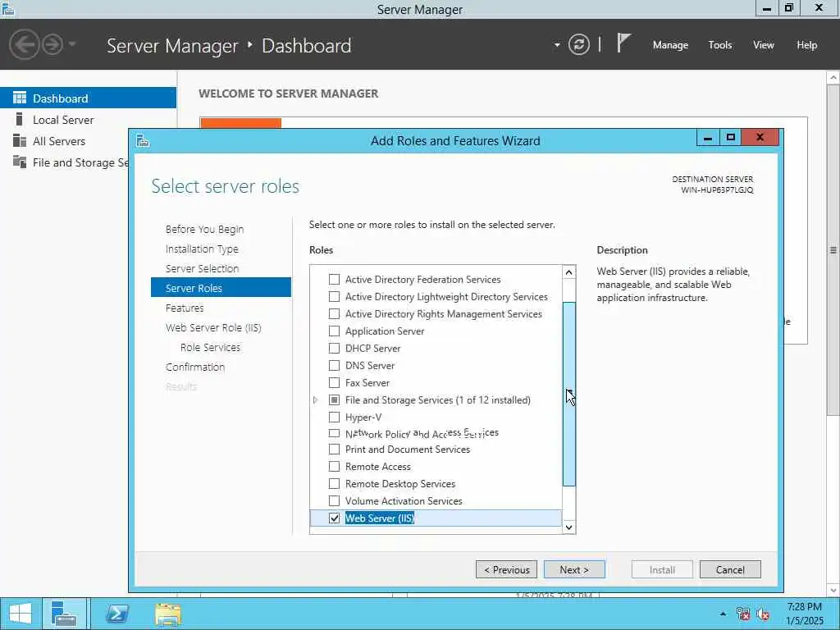Viewport: 840px width, 630px height.
Task: Go to the Confirmation wizard step
Action: pyautogui.click(x=195, y=367)
